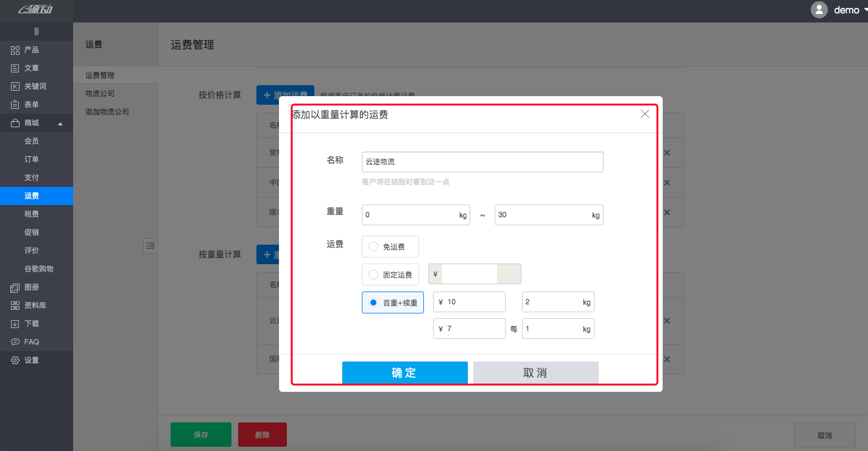Open 下载 downloads from sidebar icon
This screenshot has height=451, width=868.
click(16, 324)
